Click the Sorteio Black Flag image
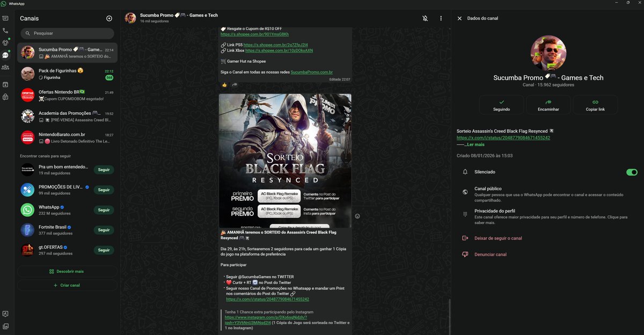The height and width of the screenshot is (335, 644). (285, 161)
